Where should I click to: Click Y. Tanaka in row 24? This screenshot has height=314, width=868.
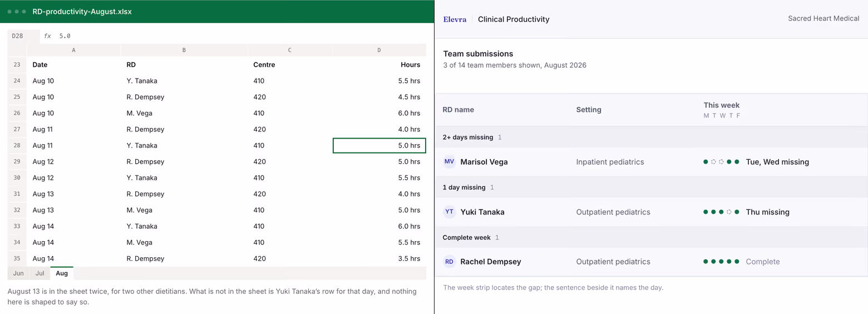point(184,81)
